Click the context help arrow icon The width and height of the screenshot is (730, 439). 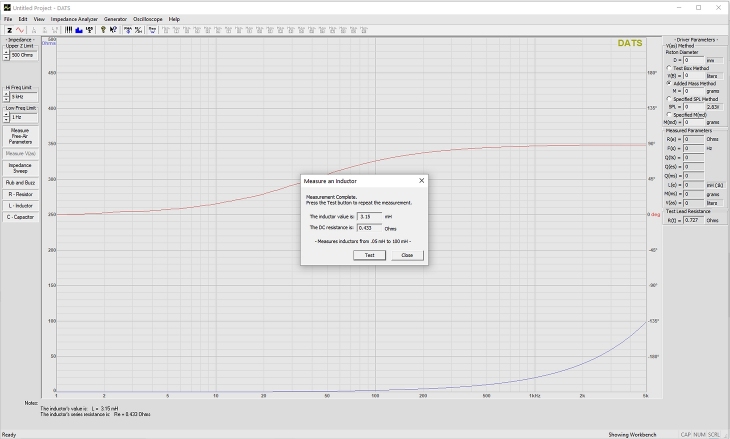[113, 30]
